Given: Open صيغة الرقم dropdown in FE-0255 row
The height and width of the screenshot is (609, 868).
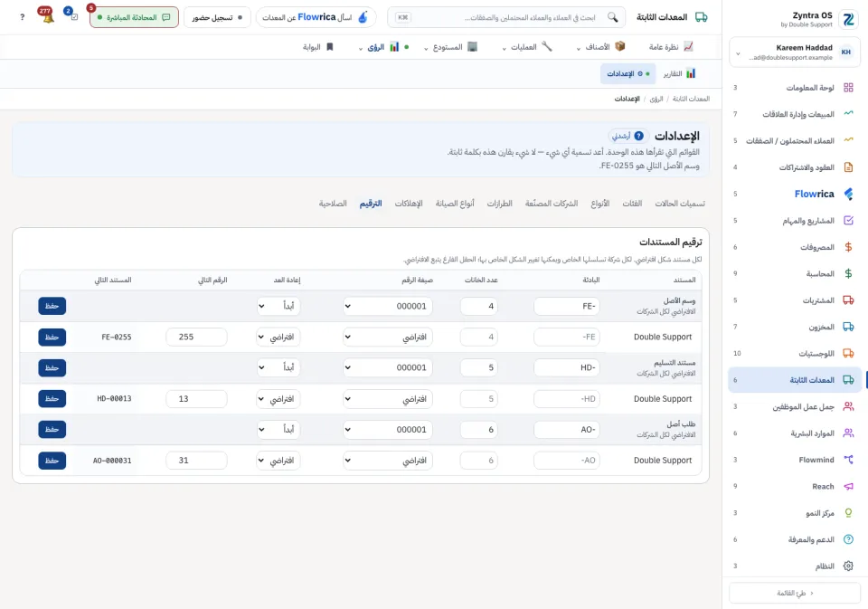Looking at the screenshot, I should (388, 337).
